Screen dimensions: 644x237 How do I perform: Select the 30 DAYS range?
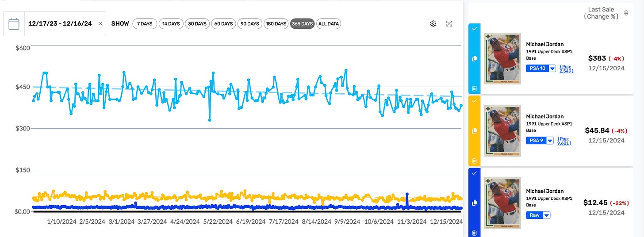(197, 24)
